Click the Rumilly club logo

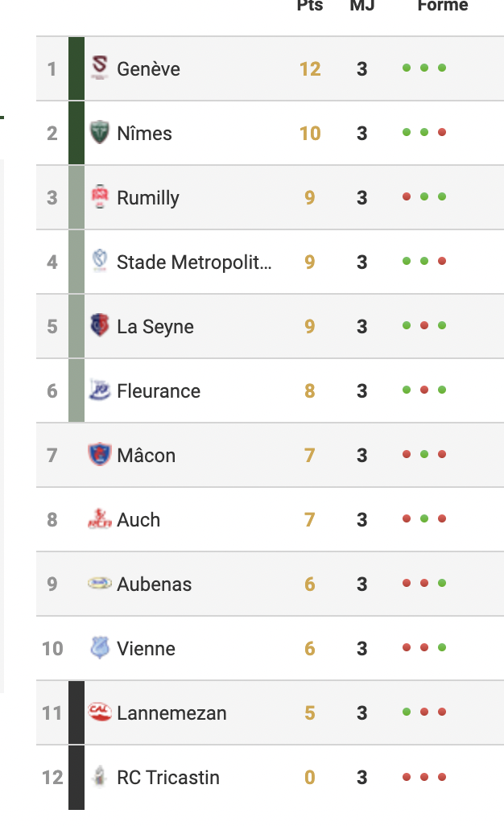100,196
